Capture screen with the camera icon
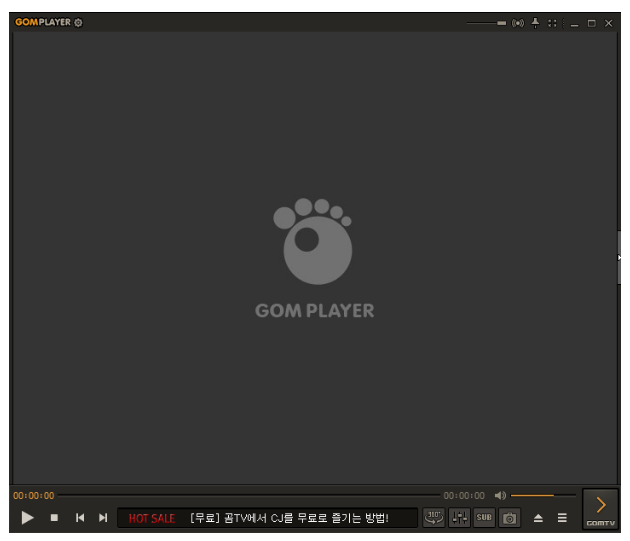Image resolution: width=630 pixels, height=541 pixels. pos(509,518)
